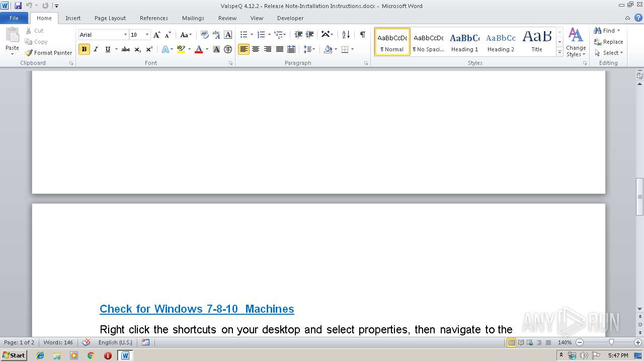The image size is (644, 362).
Task: Click the Clear Formatting icon
Action: click(x=204, y=35)
